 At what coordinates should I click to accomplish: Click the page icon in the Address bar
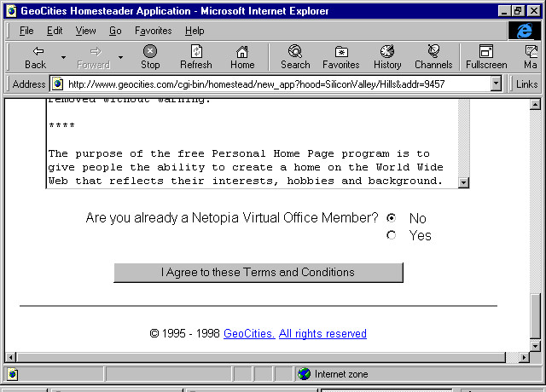pos(57,84)
